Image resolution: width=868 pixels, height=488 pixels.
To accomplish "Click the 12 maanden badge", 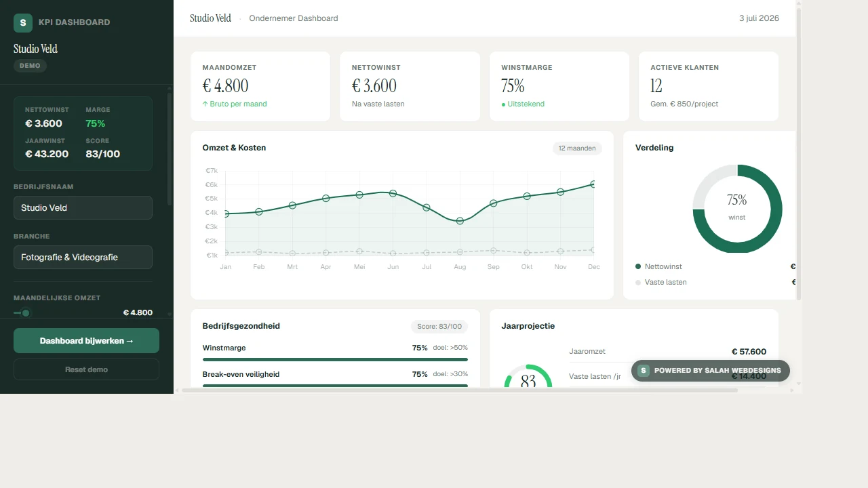I will coord(577,148).
